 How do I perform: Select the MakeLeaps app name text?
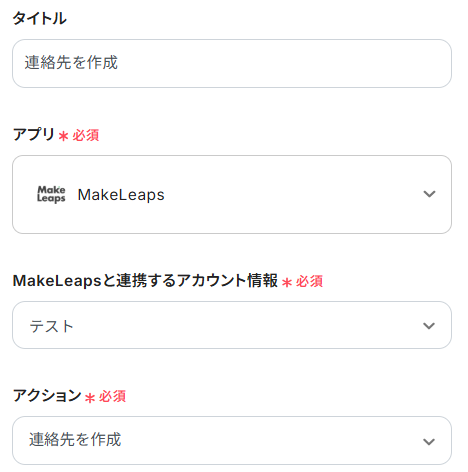pyautogui.click(x=121, y=195)
